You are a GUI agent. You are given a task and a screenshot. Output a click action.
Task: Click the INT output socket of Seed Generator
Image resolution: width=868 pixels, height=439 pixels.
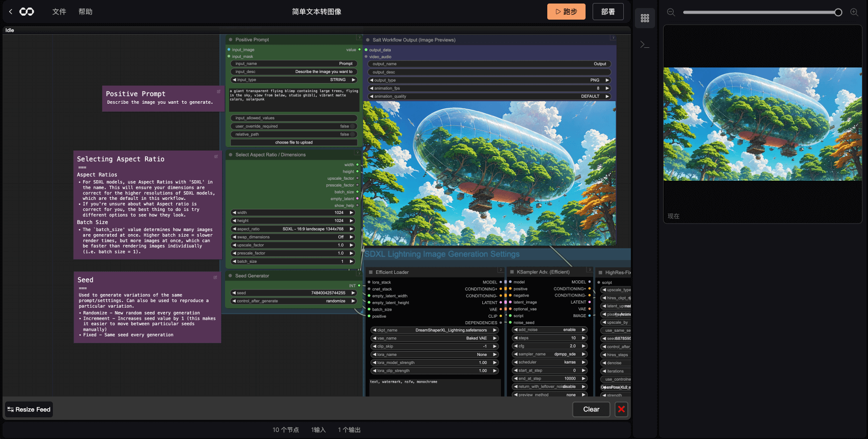[x=359, y=286]
